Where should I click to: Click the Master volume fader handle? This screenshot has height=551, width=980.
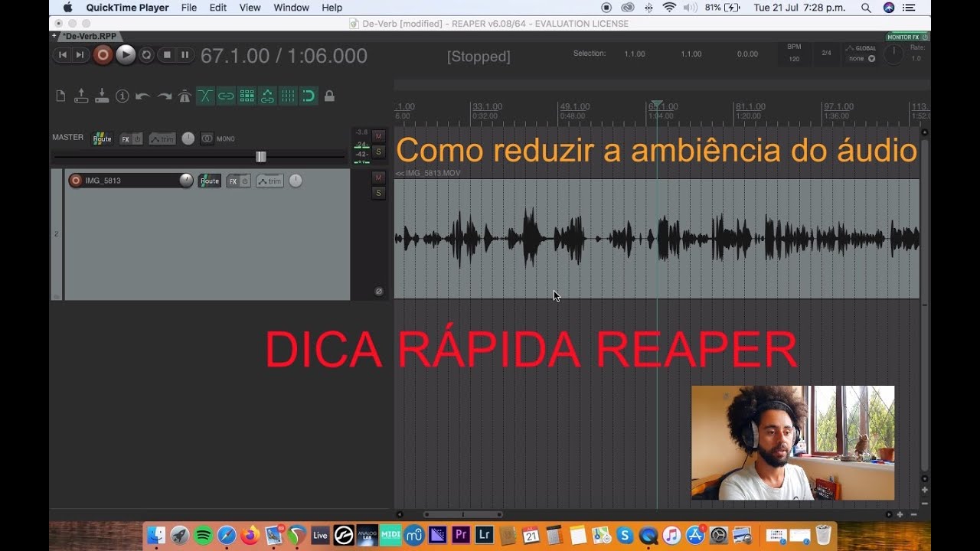point(260,156)
